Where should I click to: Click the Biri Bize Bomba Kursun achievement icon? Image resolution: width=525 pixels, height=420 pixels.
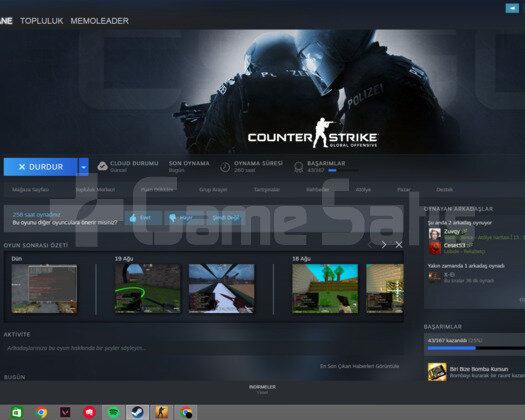click(x=437, y=372)
